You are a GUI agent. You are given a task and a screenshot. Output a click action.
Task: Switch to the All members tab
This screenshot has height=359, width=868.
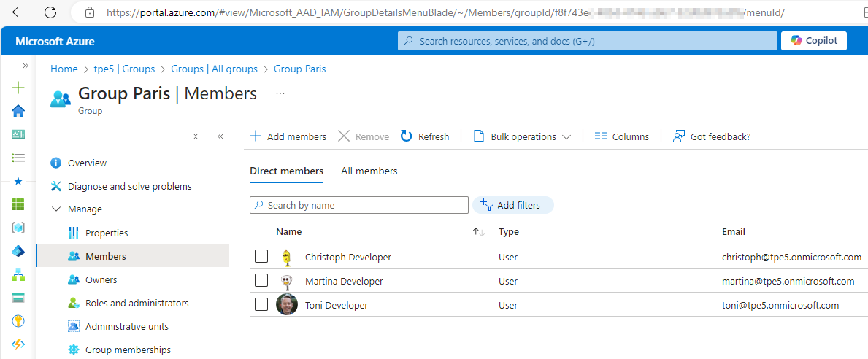[x=369, y=171]
